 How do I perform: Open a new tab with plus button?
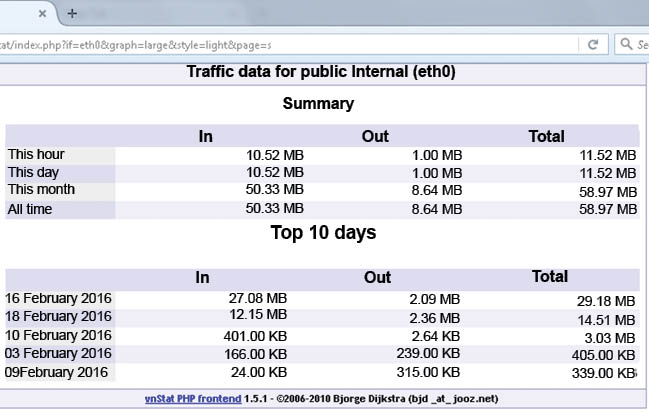pyautogui.click(x=72, y=13)
